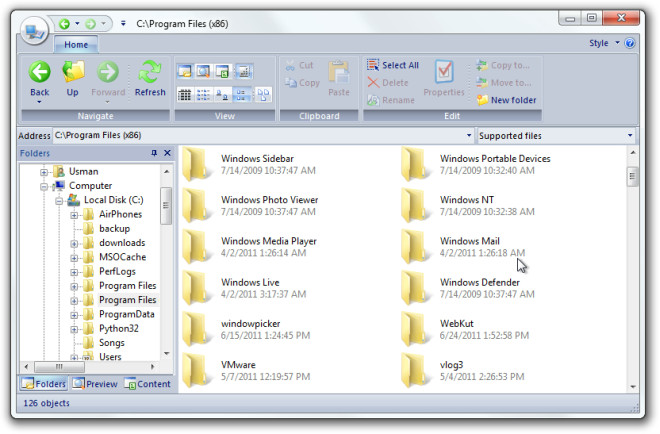
Task: Click the Paste clipboard icon
Action: pos(339,72)
